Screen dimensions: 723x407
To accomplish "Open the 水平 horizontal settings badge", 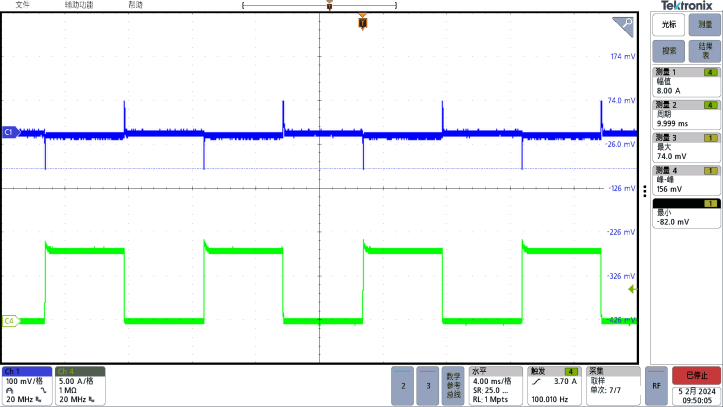I will click(496, 385).
